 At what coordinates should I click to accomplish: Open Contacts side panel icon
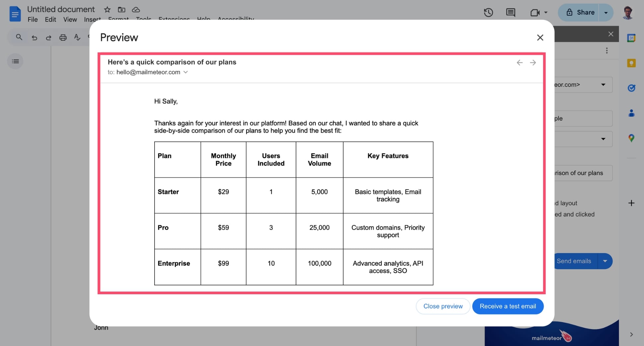pyautogui.click(x=631, y=113)
